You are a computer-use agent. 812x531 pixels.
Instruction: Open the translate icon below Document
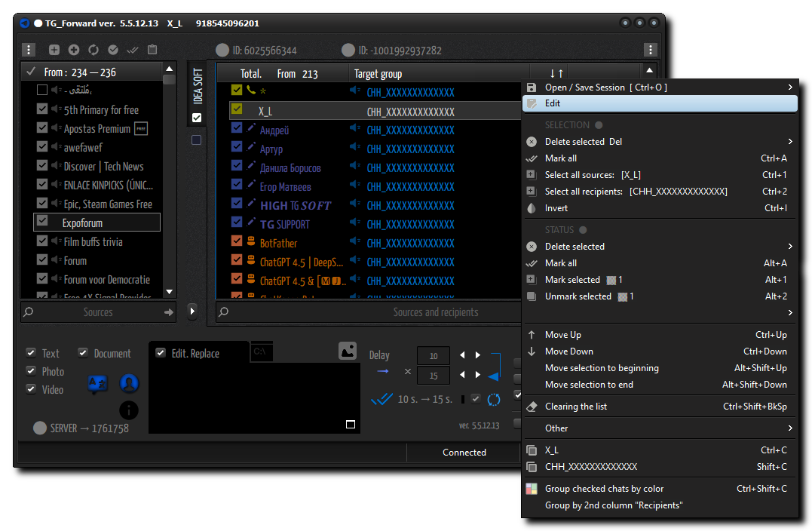97,384
